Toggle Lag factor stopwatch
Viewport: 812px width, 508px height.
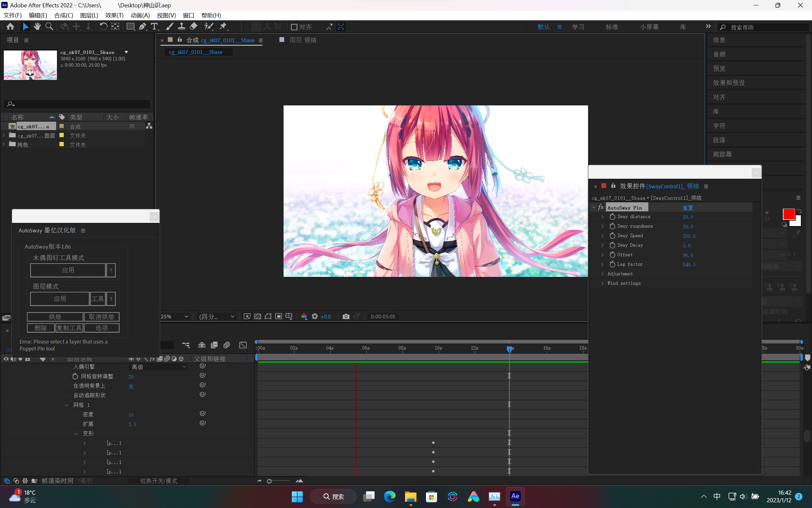tap(612, 264)
